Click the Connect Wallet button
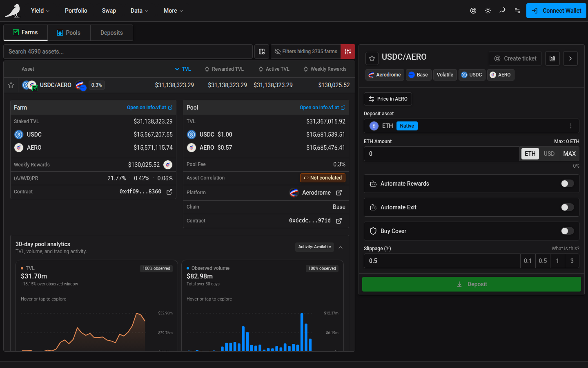Image resolution: width=588 pixels, height=368 pixels. 556,11
